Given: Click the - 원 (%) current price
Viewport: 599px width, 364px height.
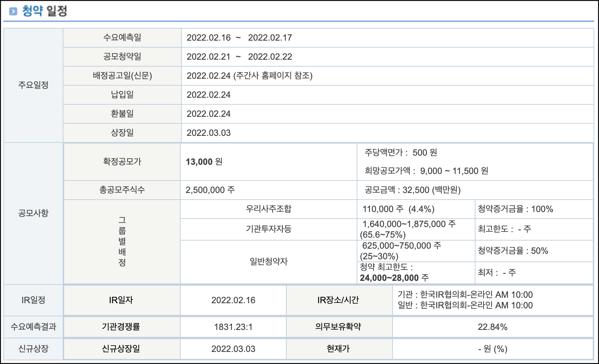Looking at the screenshot, I should pyautogui.click(x=493, y=349).
